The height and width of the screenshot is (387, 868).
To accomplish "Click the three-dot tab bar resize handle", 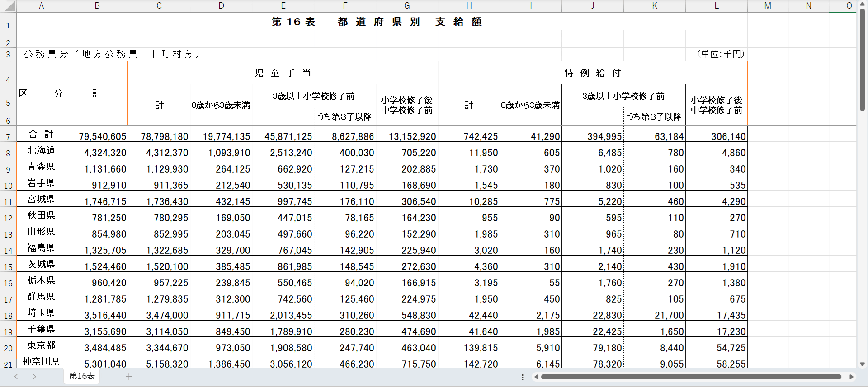I will point(523,377).
